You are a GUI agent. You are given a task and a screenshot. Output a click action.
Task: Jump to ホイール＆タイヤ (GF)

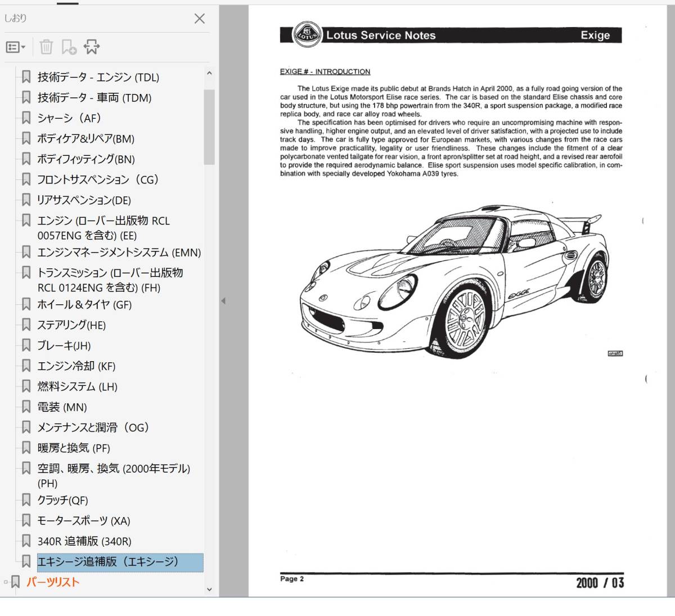point(84,305)
